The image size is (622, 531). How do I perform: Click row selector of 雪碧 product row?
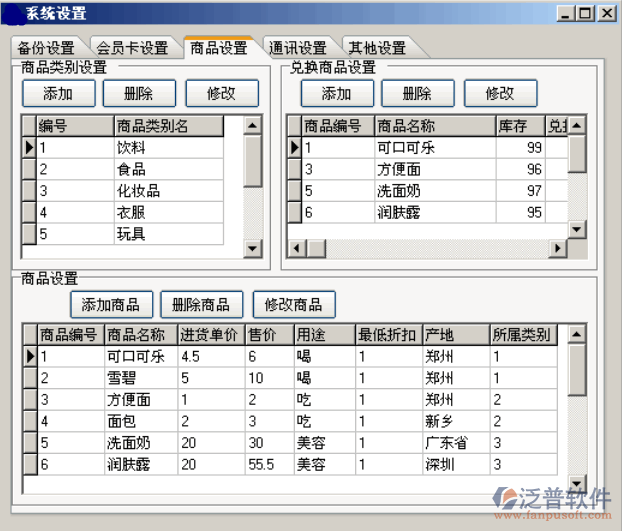(x=31, y=378)
